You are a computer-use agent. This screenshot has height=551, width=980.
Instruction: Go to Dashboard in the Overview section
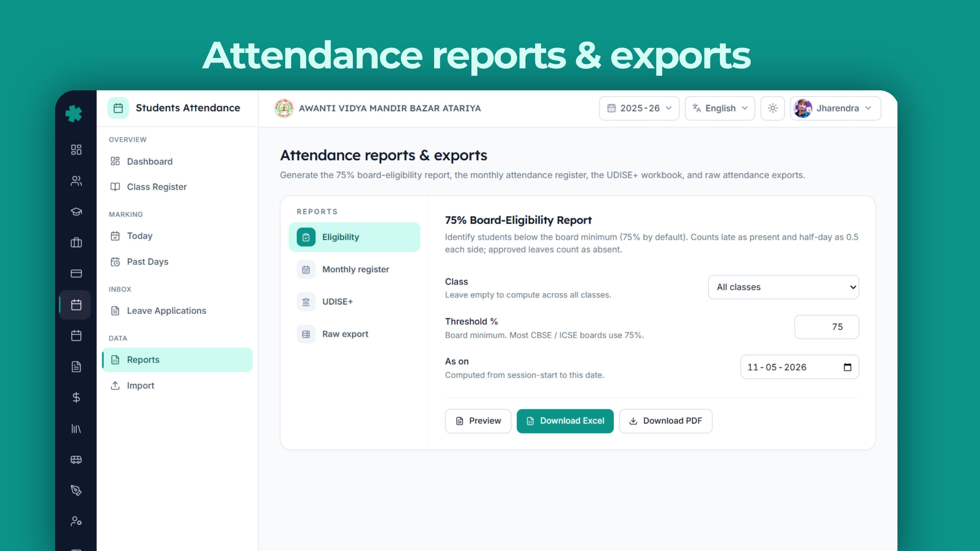point(177,161)
